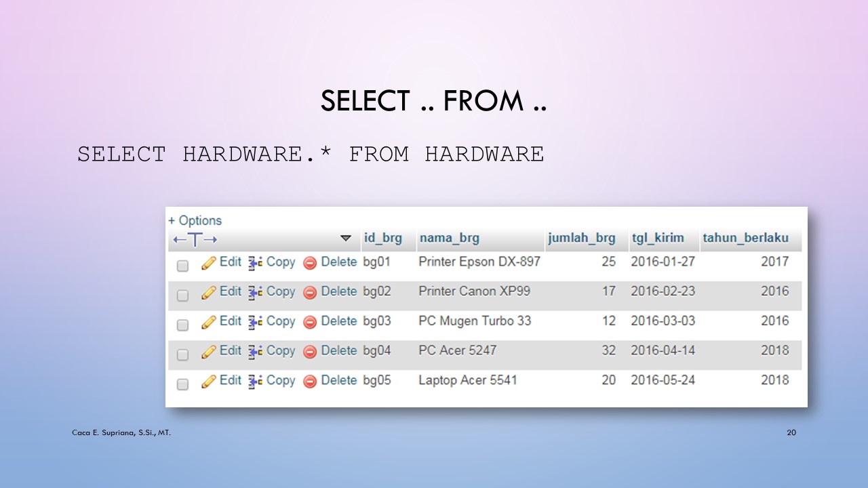Open the sort dropdown triangle in header
868x488 pixels.
click(346, 239)
